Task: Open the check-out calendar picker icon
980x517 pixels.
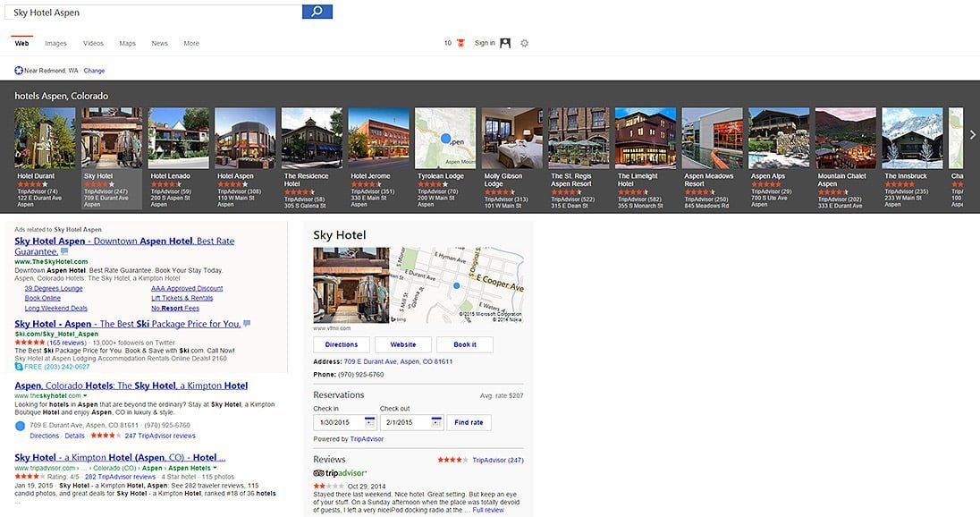Action: point(436,422)
